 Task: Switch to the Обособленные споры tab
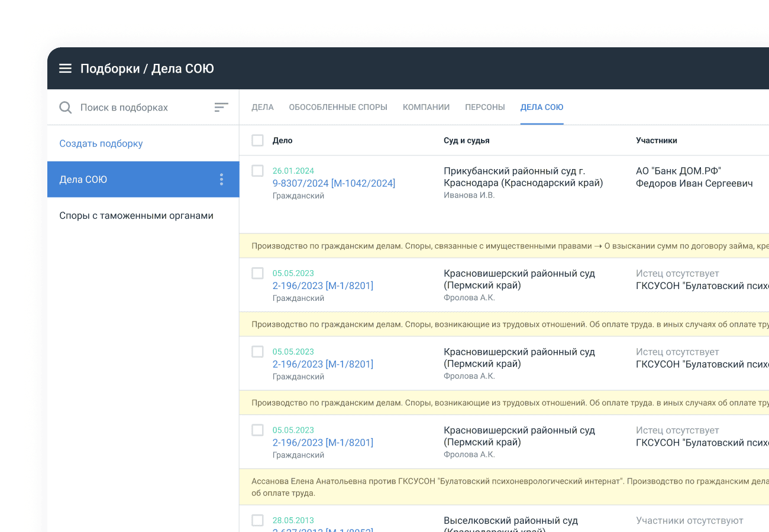(x=338, y=108)
